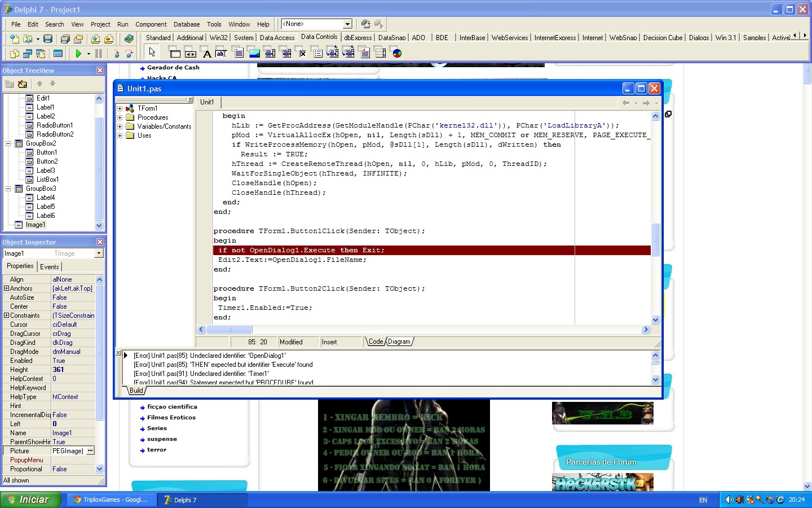The image size is (812, 508).
Task: Click the Save All toolbar icon
Action: tap(65, 39)
